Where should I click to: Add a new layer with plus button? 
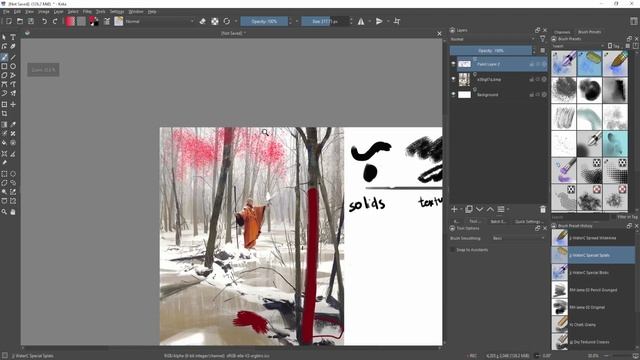click(x=454, y=209)
